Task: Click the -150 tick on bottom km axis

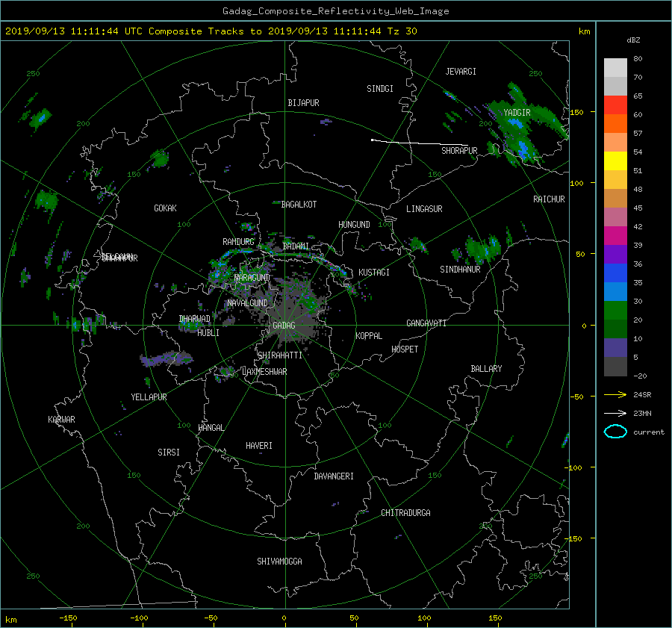Action: click(x=68, y=618)
